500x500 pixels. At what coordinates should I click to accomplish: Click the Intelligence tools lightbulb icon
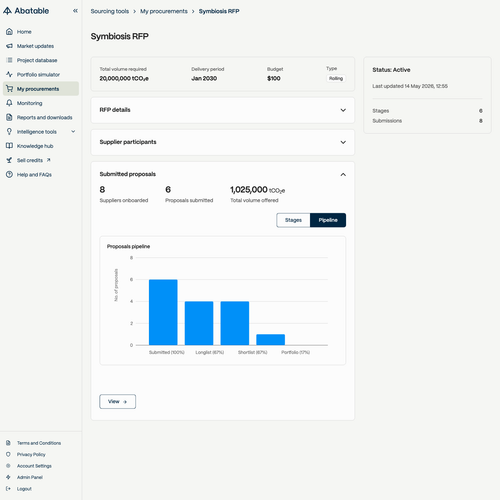[x=9, y=132]
